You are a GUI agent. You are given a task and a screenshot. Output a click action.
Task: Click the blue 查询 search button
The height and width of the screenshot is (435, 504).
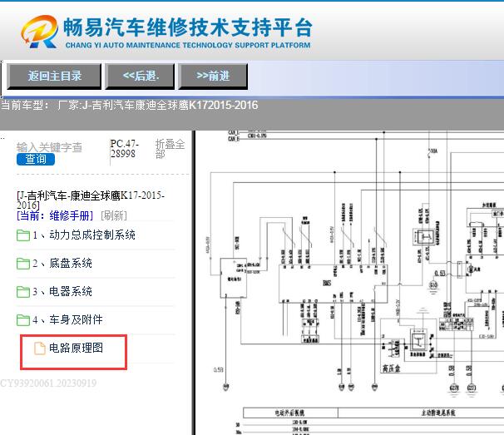coord(36,159)
